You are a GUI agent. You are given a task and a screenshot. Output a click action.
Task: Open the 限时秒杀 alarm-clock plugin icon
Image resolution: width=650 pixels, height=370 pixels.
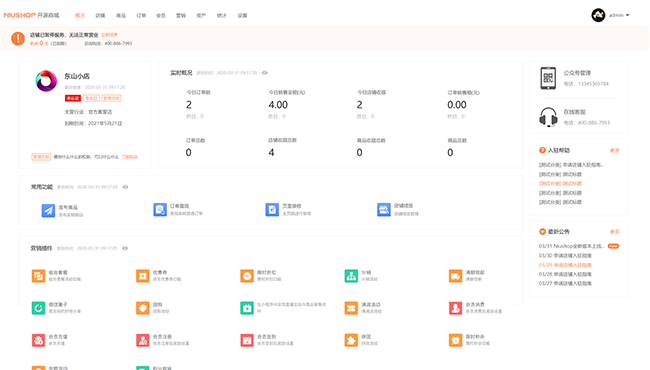pyautogui.click(x=455, y=340)
